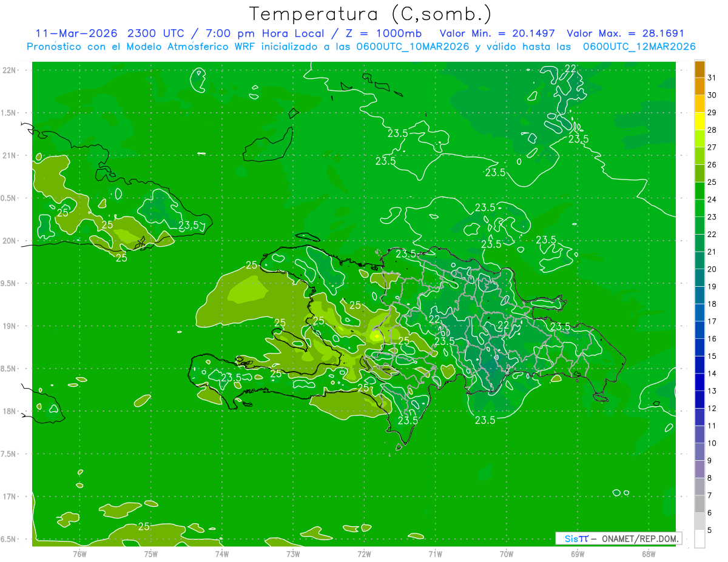
Task: Click the 'Valor Min. = 20.1497' value
Action: (497, 33)
